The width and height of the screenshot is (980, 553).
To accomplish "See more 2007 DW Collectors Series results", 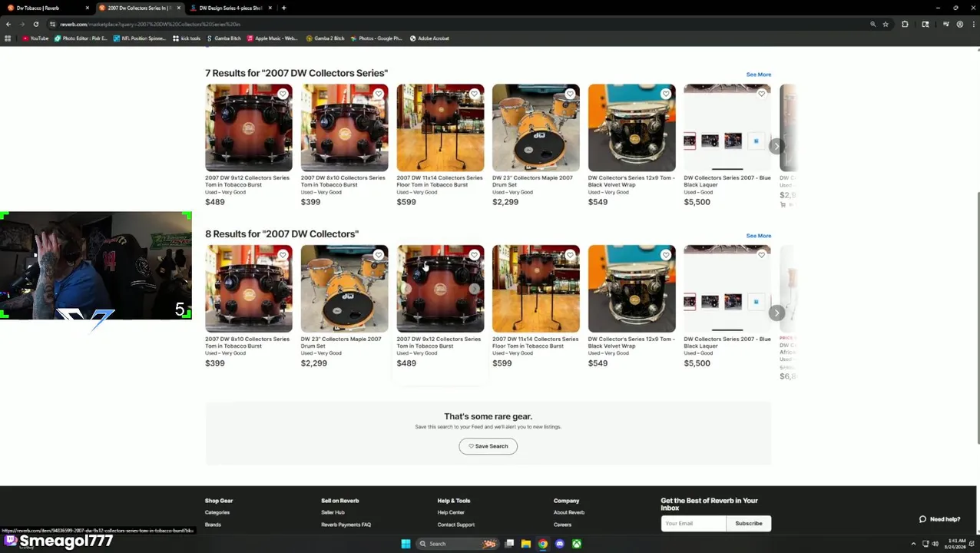I will (758, 75).
